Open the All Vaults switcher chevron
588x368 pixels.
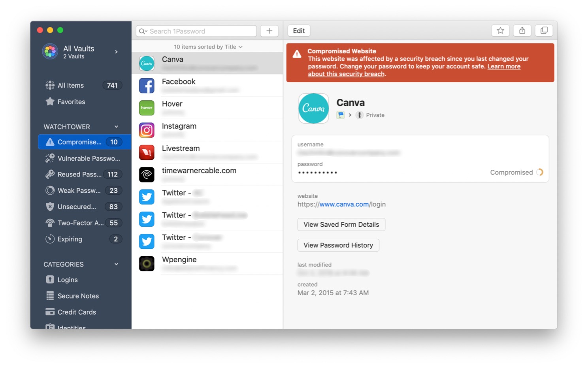(x=116, y=52)
